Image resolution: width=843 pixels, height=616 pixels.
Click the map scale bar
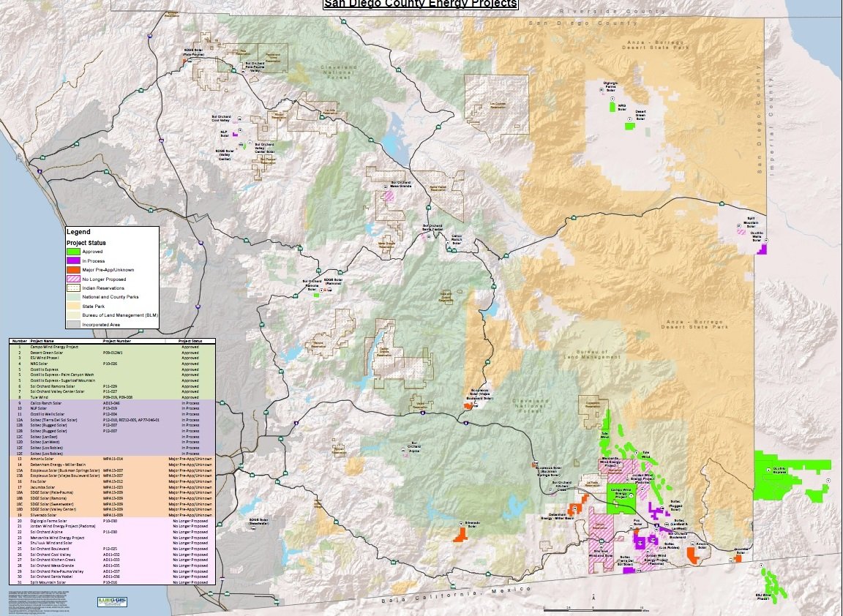pos(593,609)
